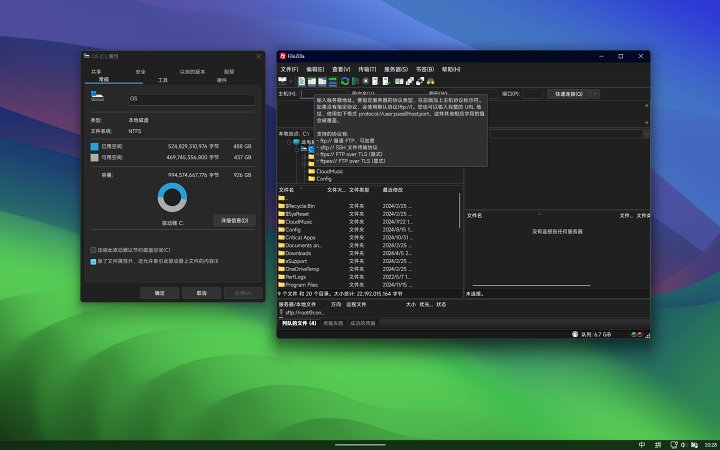Expand the local tree node beside CloudMusic
Viewport: 720px width, 450px height.
click(x=303, y=171)
